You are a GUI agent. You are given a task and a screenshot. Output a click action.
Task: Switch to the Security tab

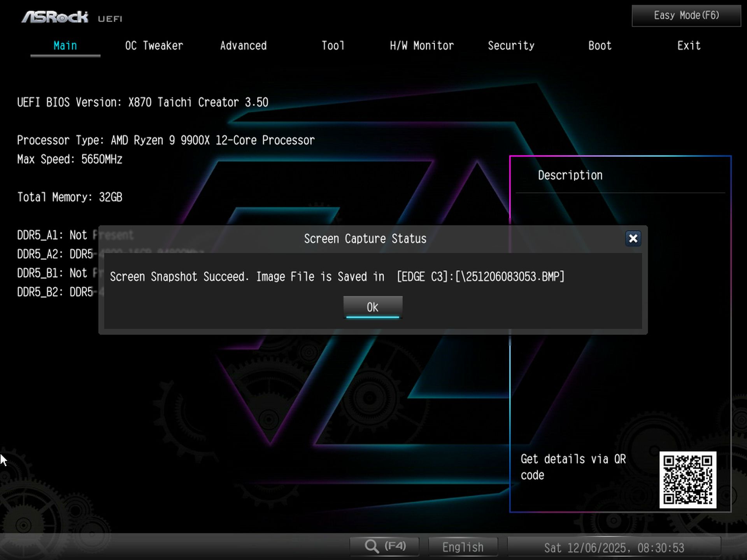click(511, 45)
